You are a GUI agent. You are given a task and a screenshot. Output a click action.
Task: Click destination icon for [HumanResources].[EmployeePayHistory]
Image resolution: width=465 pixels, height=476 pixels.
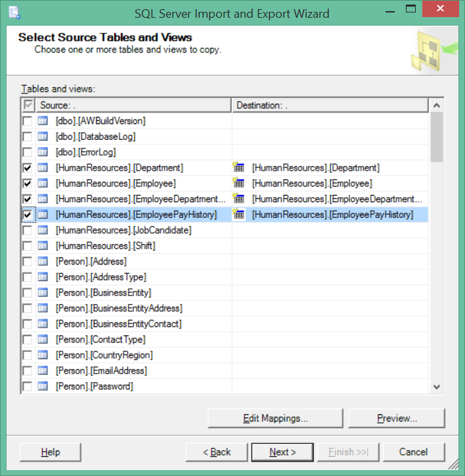pos(238,214)
